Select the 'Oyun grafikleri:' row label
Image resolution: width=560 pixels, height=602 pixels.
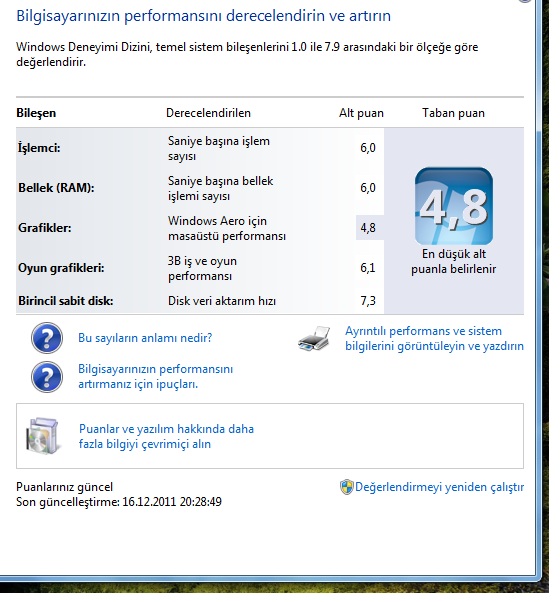coord(61,268)
